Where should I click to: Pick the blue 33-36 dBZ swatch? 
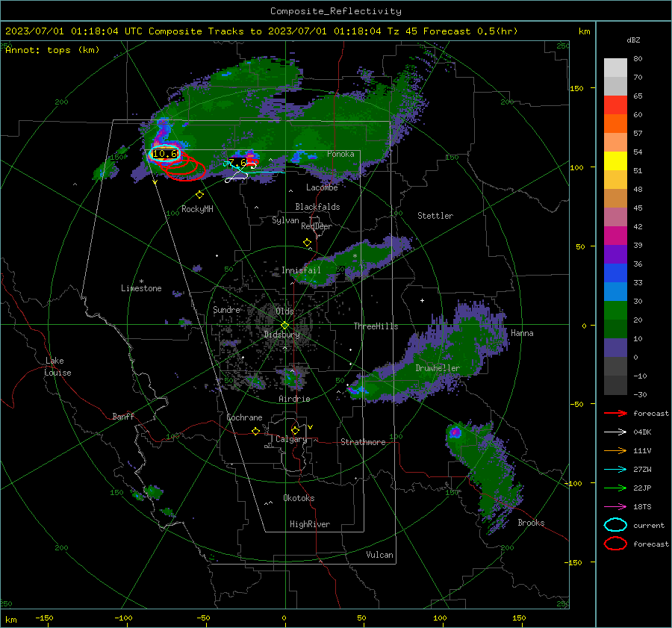(x=615, y=273)
